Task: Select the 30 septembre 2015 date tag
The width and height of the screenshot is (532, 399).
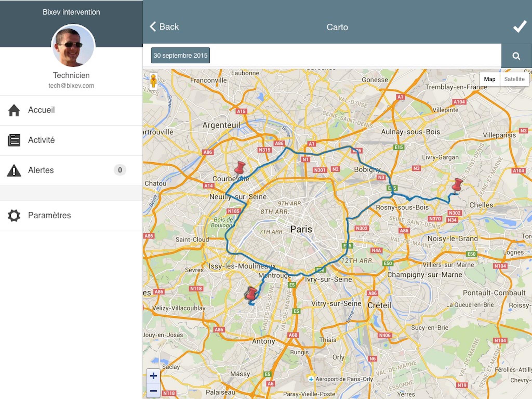Action: tap(181, 55)
